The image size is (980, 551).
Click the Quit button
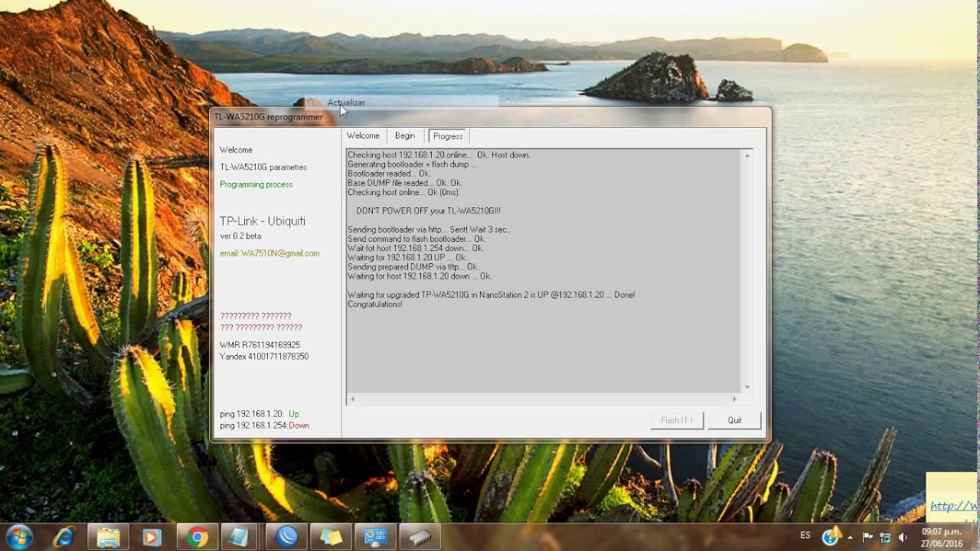(734, 420)
